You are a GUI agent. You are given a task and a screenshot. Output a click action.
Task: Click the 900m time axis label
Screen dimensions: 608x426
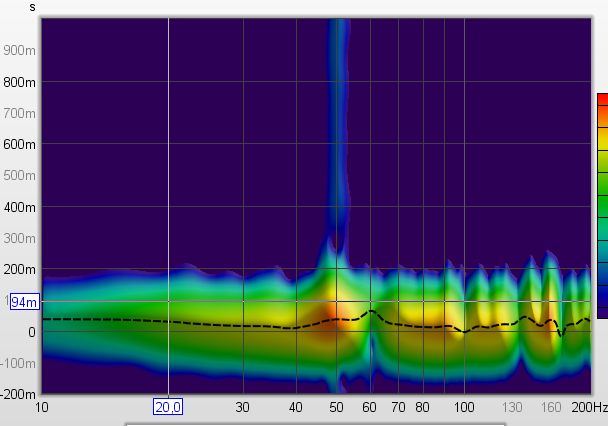click(19, 50)
